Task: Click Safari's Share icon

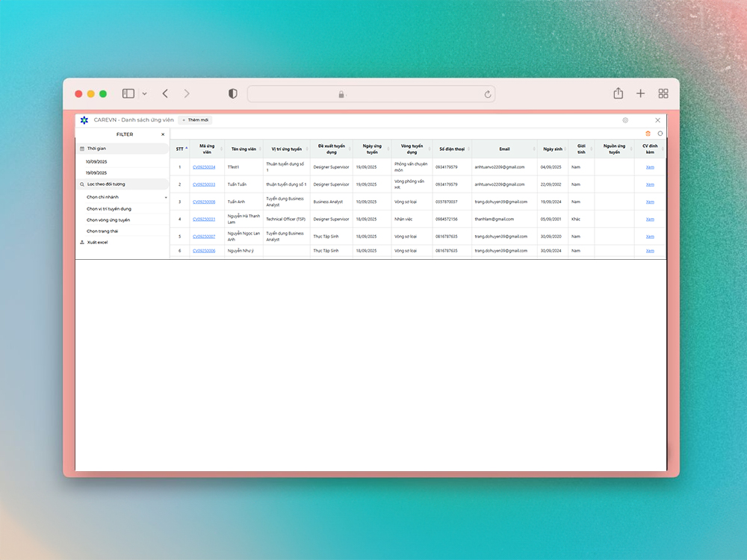Action: pyautogui.click(x=618, y=93)
